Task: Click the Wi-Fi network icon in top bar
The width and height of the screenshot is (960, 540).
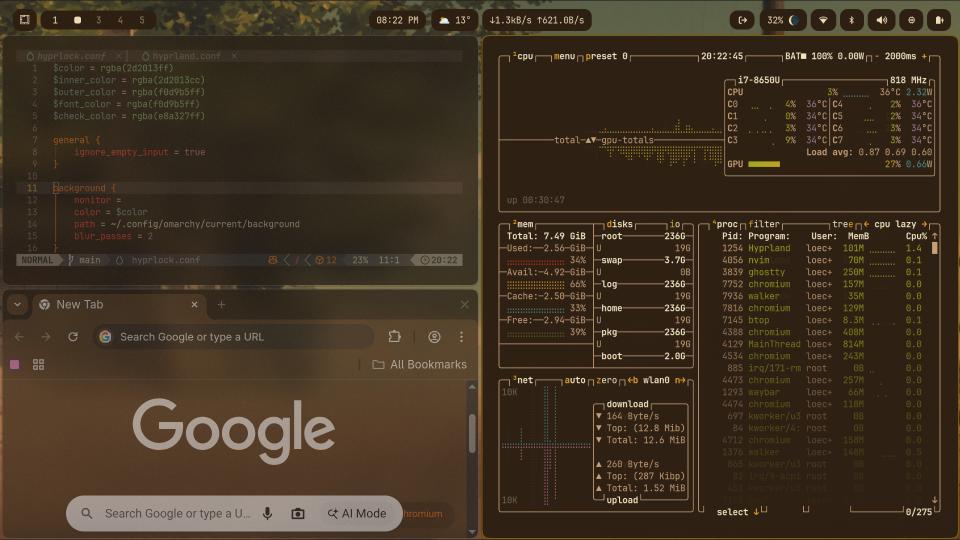Action: (x=824, y=20)
